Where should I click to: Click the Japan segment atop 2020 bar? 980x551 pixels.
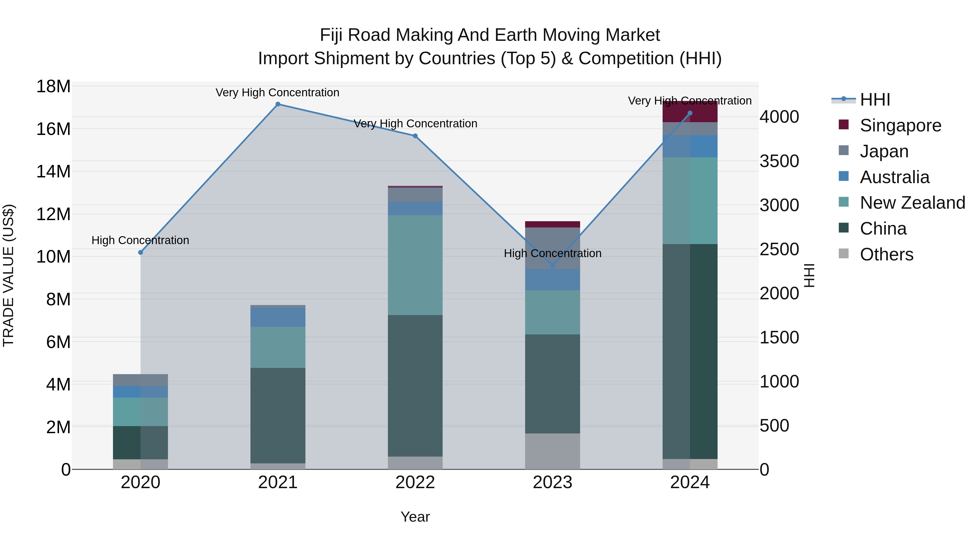coord(140,380)
